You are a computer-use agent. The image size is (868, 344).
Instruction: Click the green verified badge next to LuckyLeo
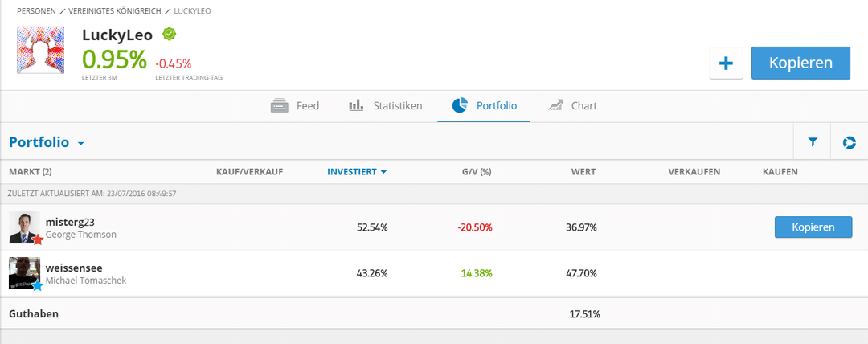coord(170,35)
